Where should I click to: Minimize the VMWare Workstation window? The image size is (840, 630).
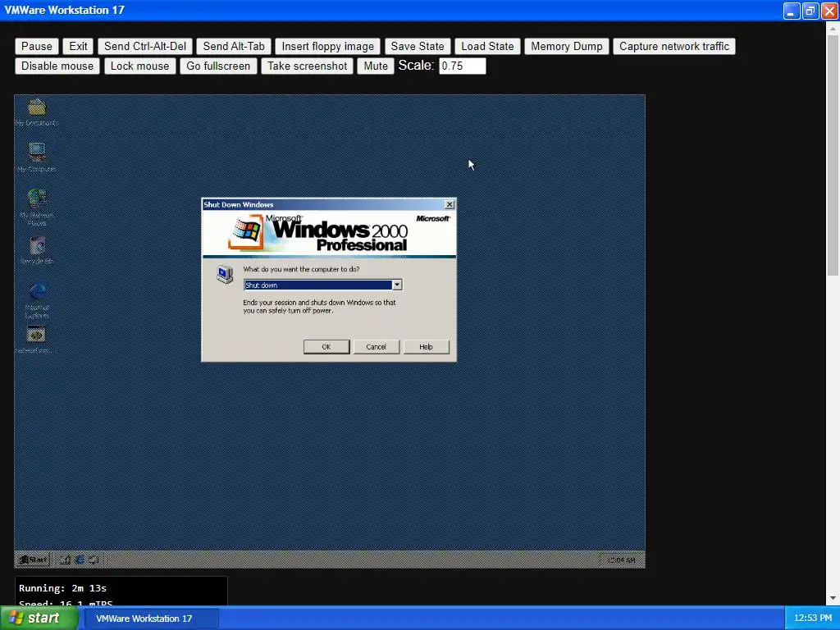coord(792,11)
